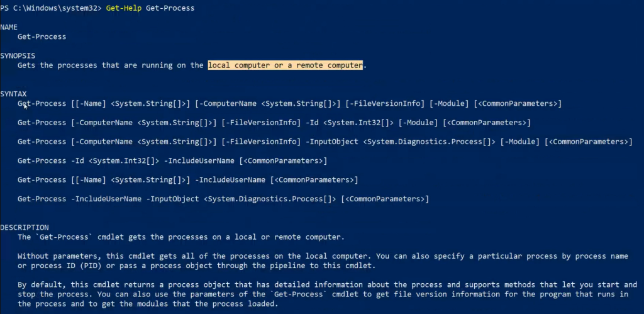644x314 pixels.
Task: Click the highlighted 'local computer or a remote computer' text
Action: point(286,65)
